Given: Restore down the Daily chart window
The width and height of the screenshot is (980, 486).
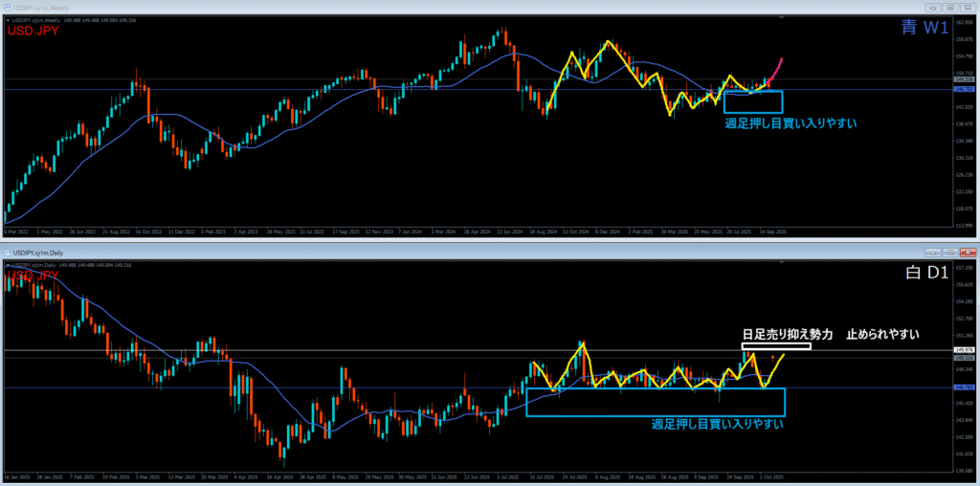Looking at the screenshot, I should 950,253.
